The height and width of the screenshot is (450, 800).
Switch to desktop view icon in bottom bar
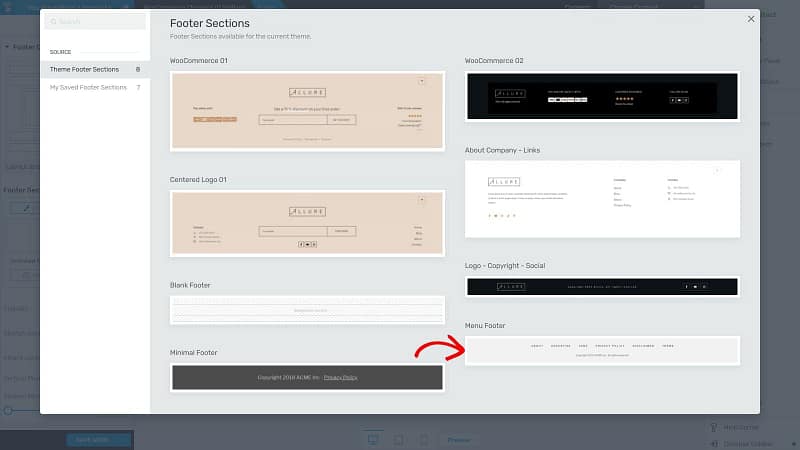click(373, 439)
